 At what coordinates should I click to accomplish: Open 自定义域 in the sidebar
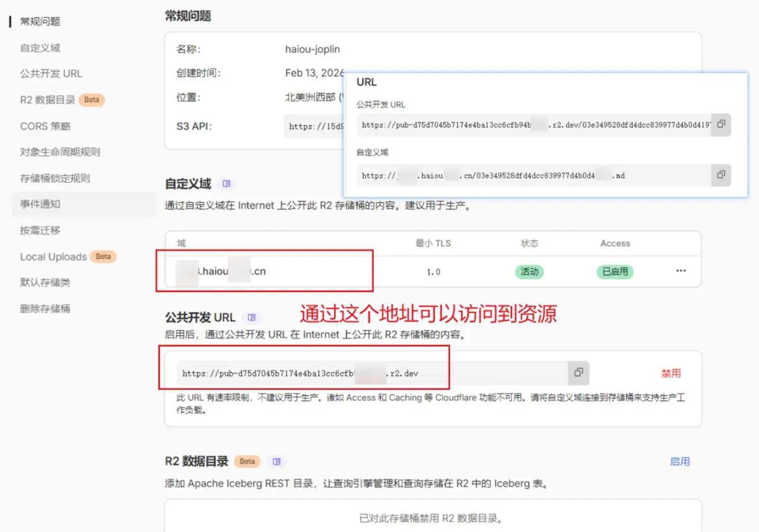40,48
